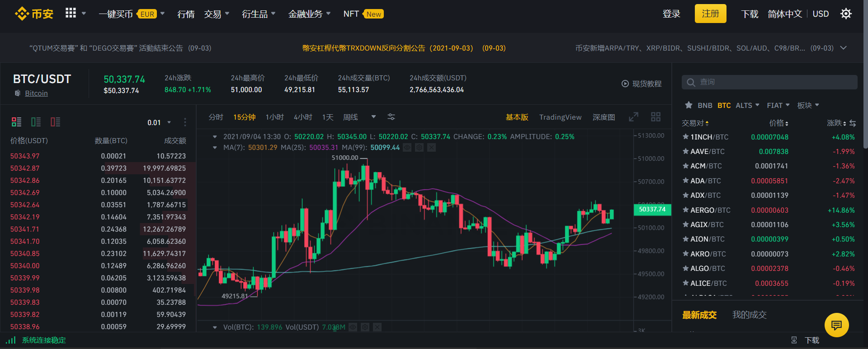The image size is (868, 349).
Task: Switch change column display swap icon
Action: 853,123
